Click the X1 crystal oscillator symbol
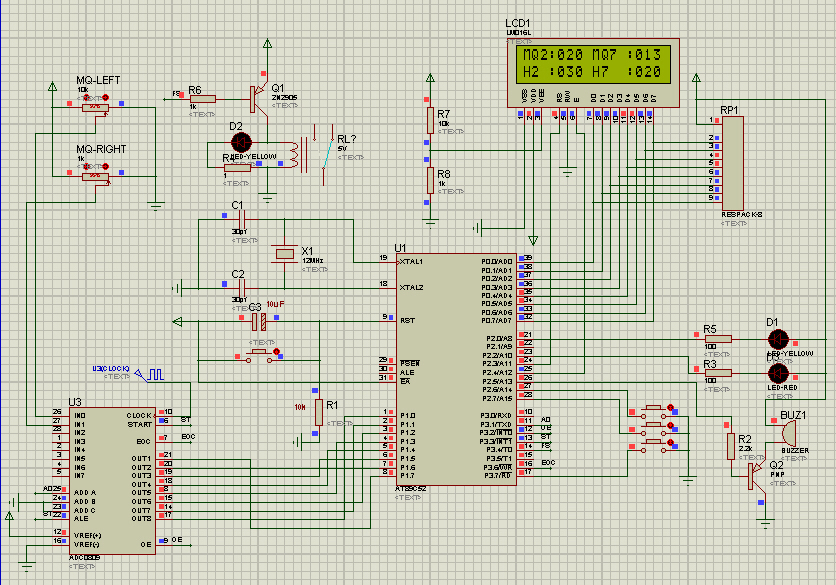 point(285,254)
